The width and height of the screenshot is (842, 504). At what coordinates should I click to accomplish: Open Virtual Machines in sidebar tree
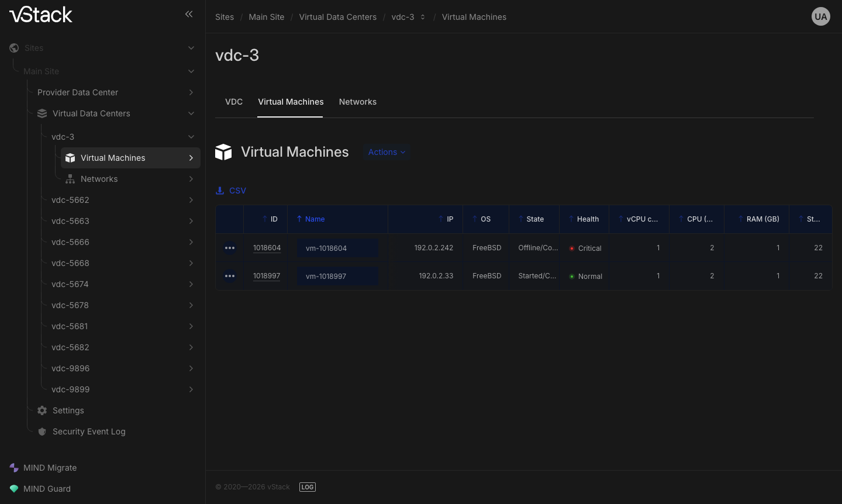[x=130, y=158]
